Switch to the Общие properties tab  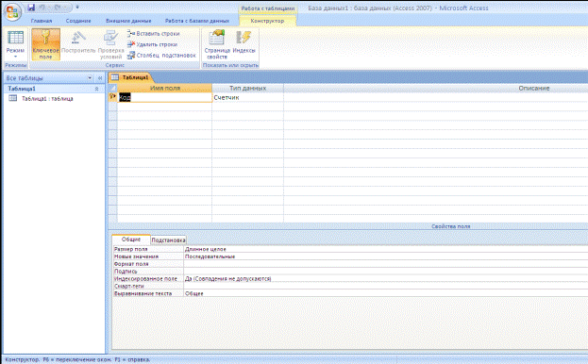pos(131,240)
